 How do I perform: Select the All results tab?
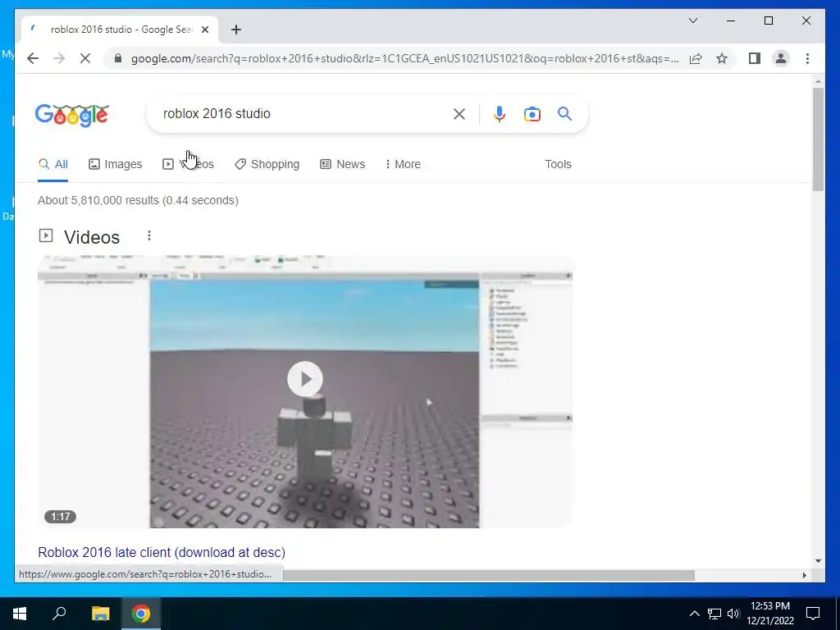53,164
